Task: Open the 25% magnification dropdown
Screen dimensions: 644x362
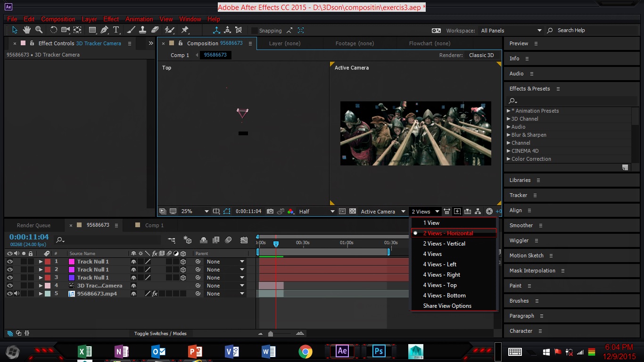Action: [195, 212]
